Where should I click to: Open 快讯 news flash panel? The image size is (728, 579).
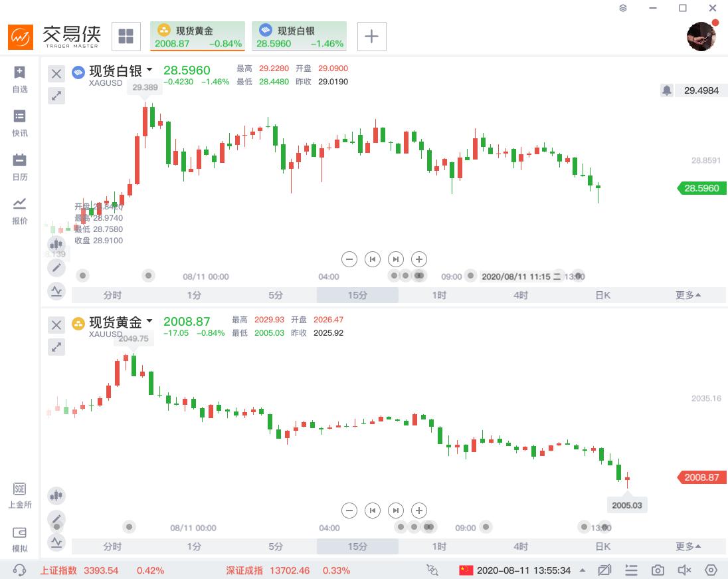pyautogui.click(x=20, y=123)
